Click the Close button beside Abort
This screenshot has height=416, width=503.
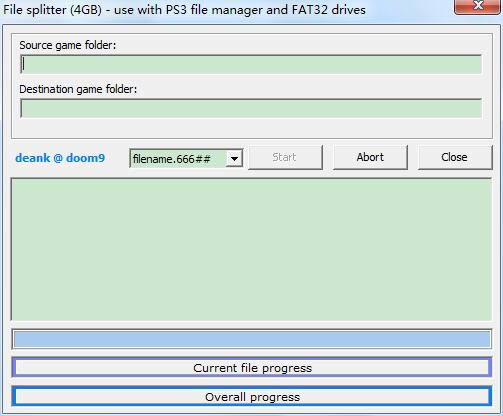coord(455,157)
